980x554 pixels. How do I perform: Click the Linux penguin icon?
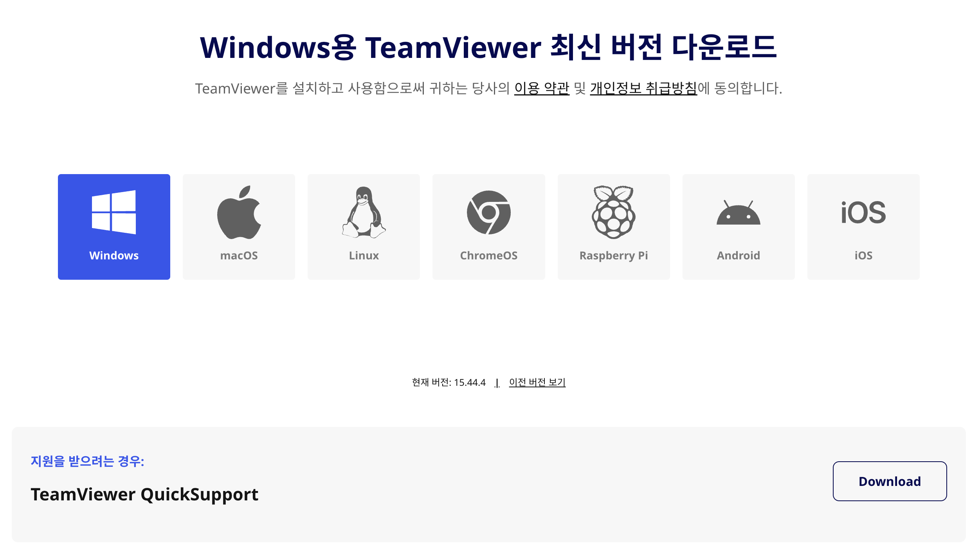coord(364,212)
